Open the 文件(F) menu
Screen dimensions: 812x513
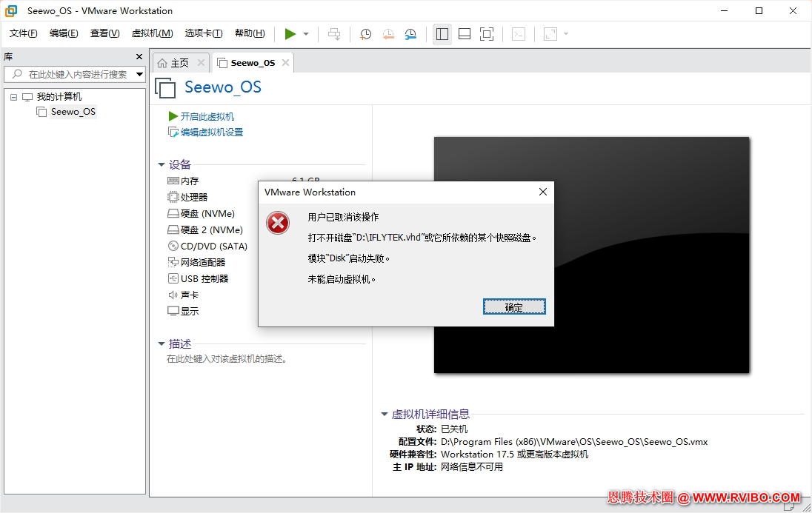click(23, 33)
